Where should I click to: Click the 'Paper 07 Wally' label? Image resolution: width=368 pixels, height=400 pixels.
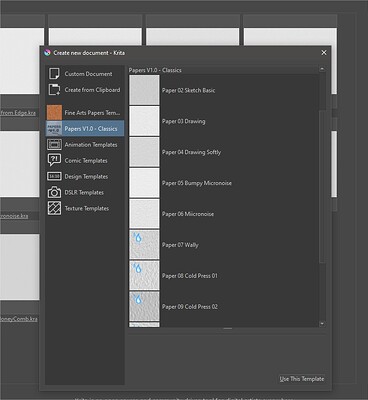tap(180, 245)
